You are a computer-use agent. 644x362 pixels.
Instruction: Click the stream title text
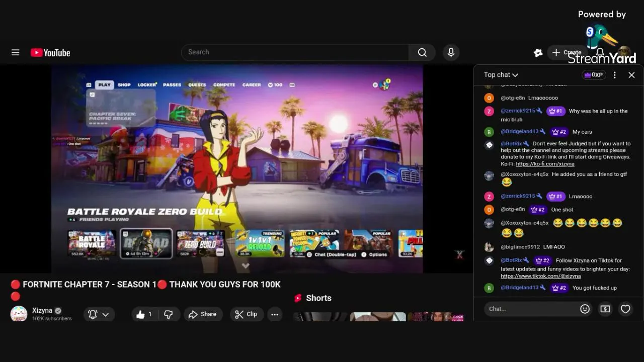145,290
